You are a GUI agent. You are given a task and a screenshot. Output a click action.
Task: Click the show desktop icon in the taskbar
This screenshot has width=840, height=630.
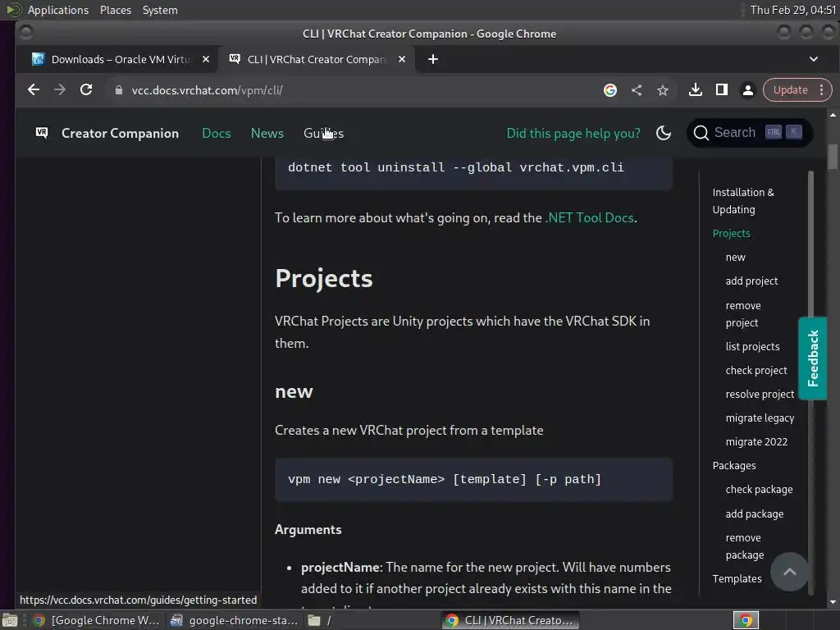10,620
